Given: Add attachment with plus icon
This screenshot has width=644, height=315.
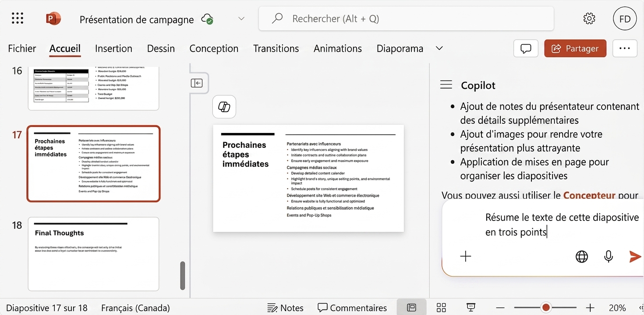Looking at the screenshot, I should pos(466,256).
